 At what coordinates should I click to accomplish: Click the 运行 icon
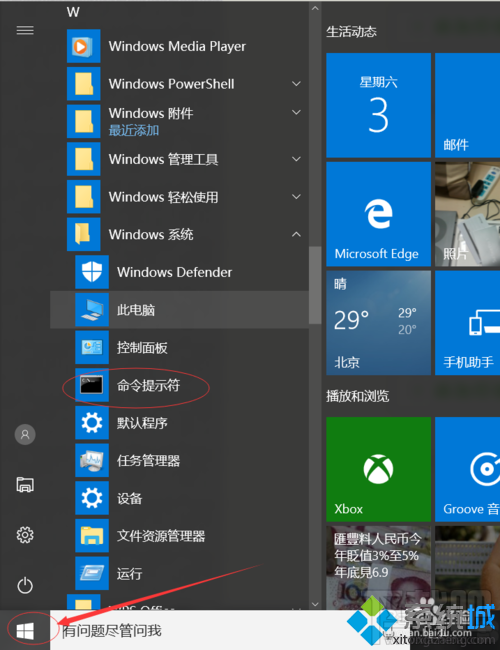click(92, 574)
